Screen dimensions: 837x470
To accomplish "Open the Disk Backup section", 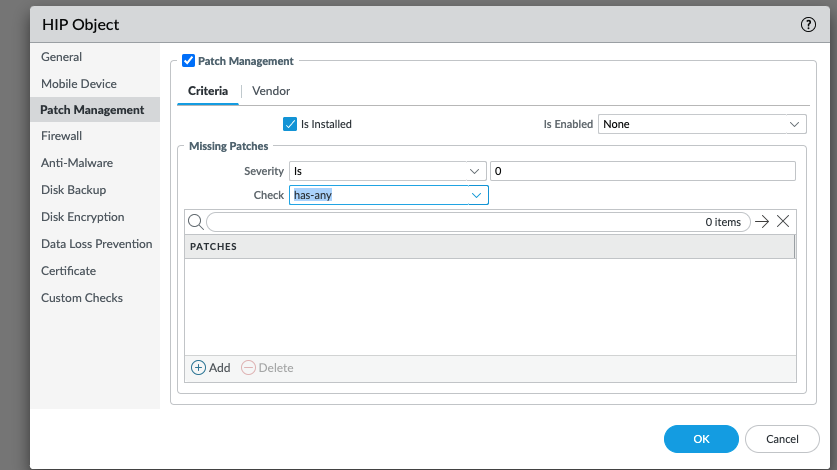I will coord(74,190).
